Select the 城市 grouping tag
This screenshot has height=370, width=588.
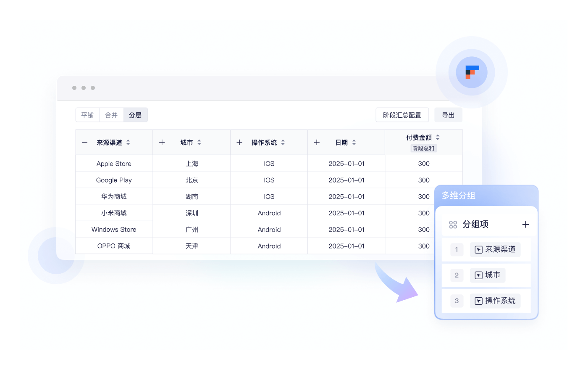pos(487,275)
